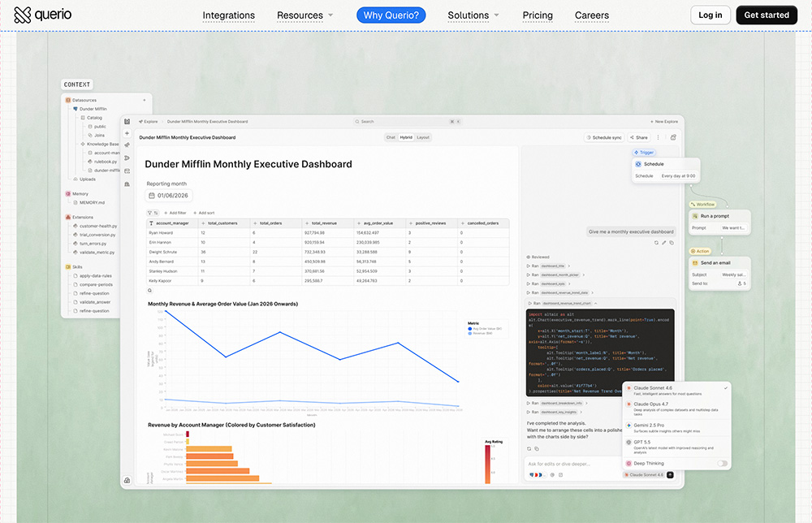Open the Integrations page from the nav bar

tap(228, 15)
